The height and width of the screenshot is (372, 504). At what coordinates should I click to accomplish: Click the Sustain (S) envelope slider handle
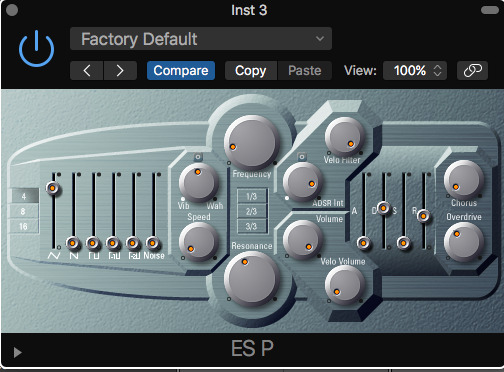coord(403,243)
